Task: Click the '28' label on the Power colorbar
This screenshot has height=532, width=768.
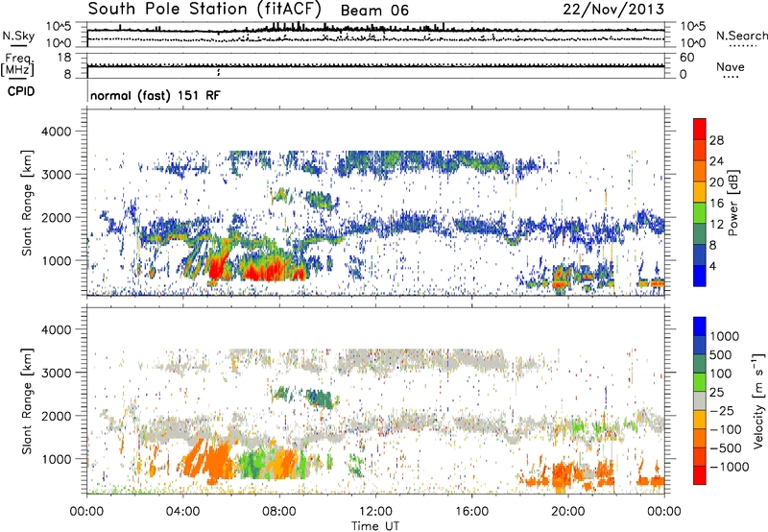Action: [716, 140]
